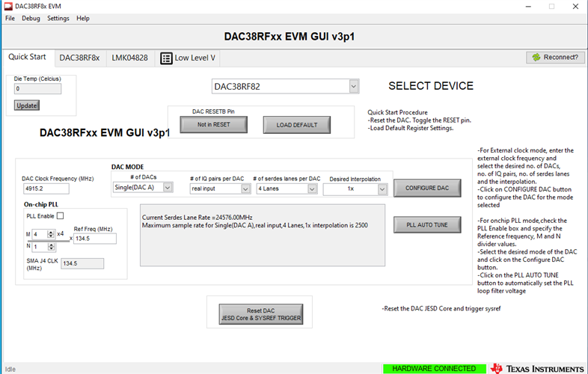Click the DAC38RF8x EVM app icon in title bar
588x374 pixels.
(x=8, y=6)
